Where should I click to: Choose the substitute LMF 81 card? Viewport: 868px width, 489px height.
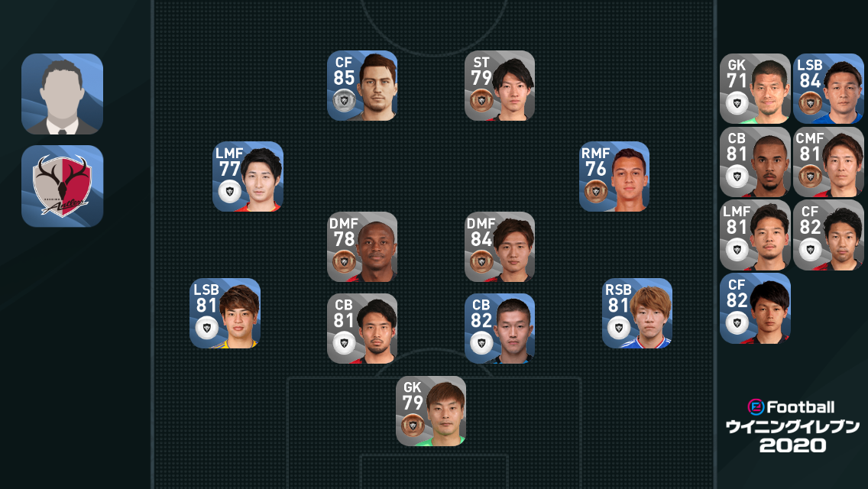pyautogui.click(x=755, y=235)
